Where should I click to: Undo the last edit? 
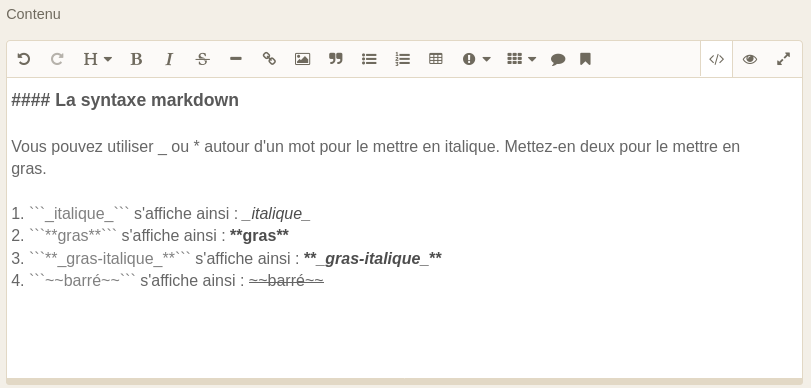(x=24, y=59)
